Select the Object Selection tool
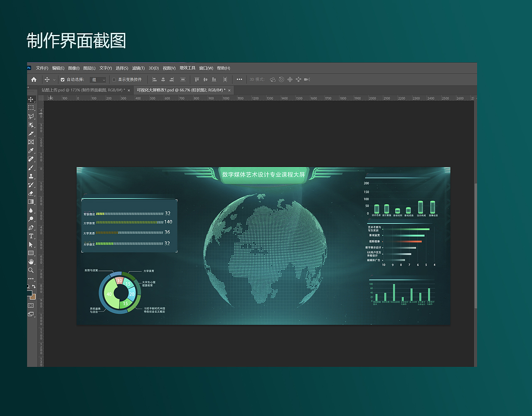The image size is (532, 416). [x=31, y=125]
